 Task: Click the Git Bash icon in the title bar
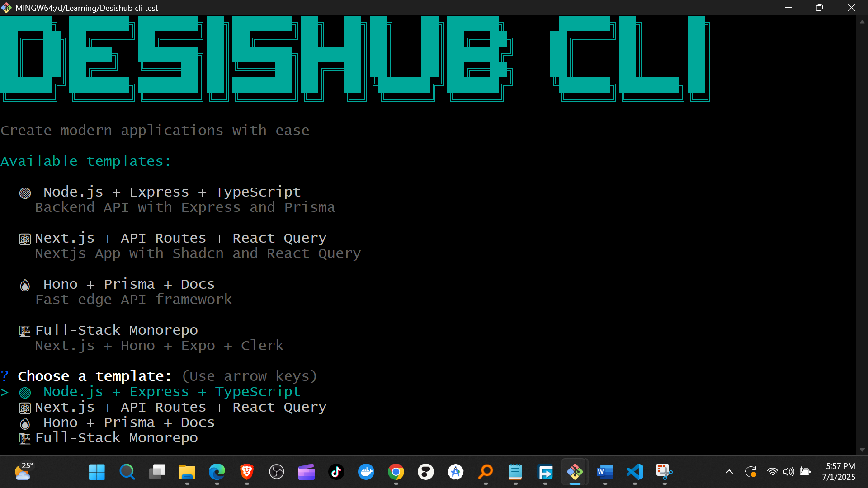click(x=6, y=8)
